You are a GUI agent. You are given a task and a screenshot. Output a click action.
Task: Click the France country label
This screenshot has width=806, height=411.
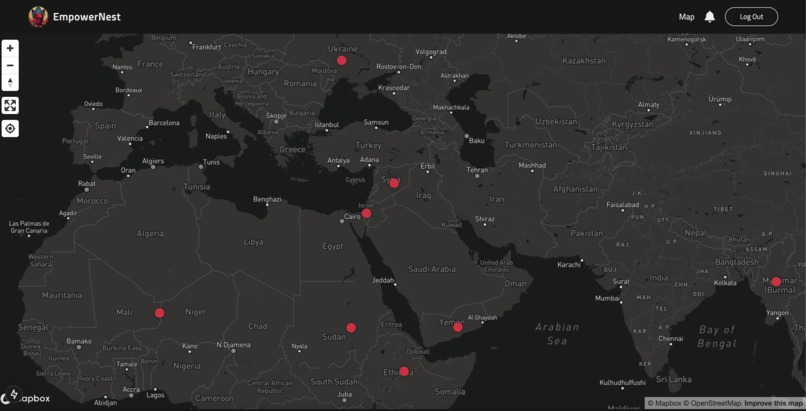(x=150, y=64)
